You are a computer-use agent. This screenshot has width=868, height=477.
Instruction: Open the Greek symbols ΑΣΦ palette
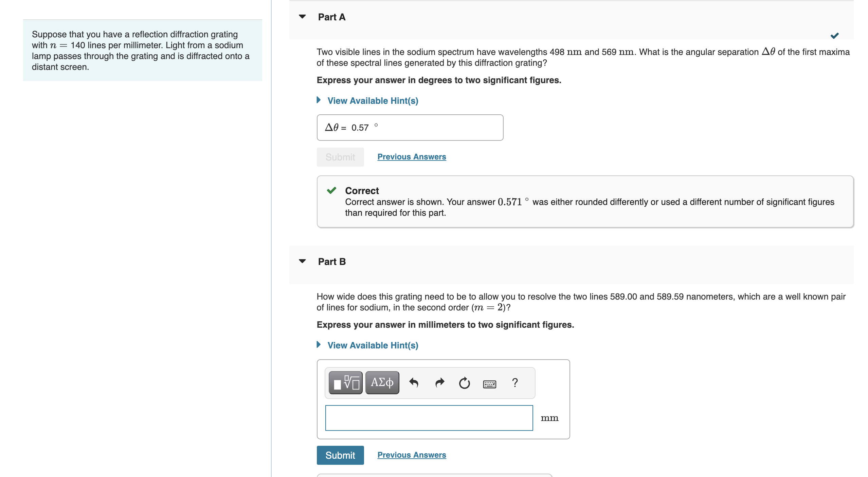click(382, 383)
